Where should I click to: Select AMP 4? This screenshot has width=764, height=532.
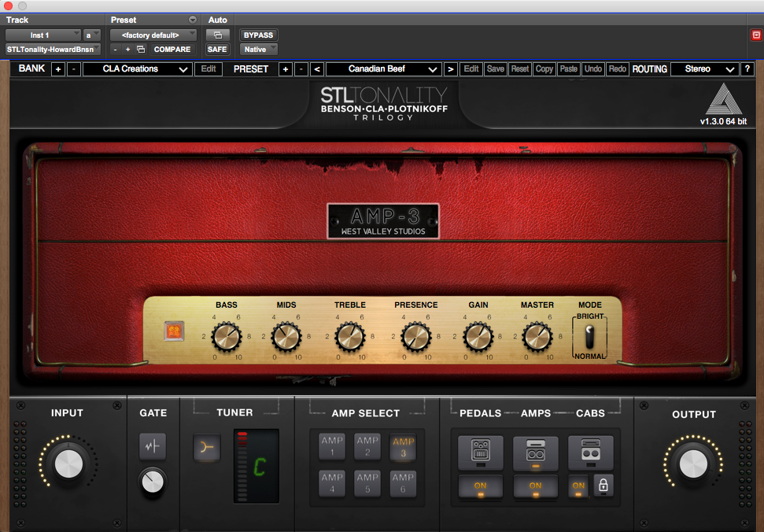(332, 483)
